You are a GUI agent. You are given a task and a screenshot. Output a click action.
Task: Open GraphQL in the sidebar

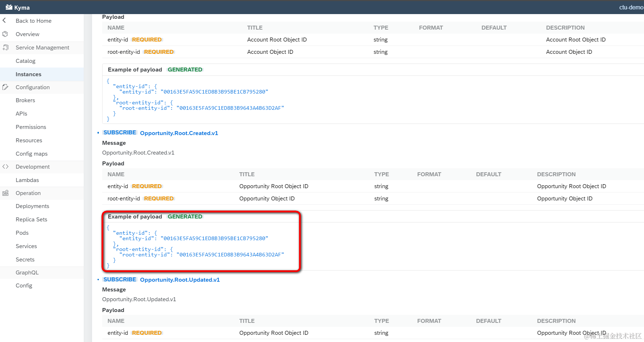coord(27,273)
